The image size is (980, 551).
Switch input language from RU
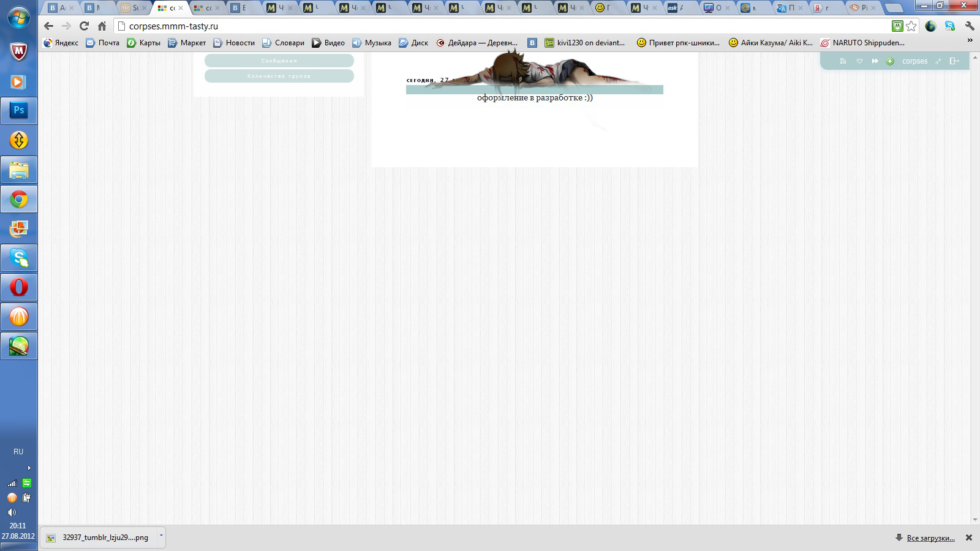click(x=18, y=452)
